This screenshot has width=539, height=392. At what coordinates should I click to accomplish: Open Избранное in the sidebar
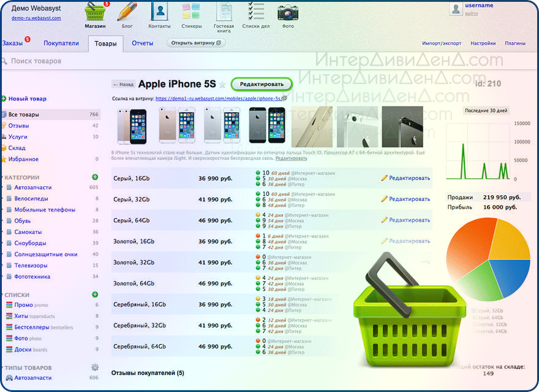pyautogui.click(x=23, y=159)
